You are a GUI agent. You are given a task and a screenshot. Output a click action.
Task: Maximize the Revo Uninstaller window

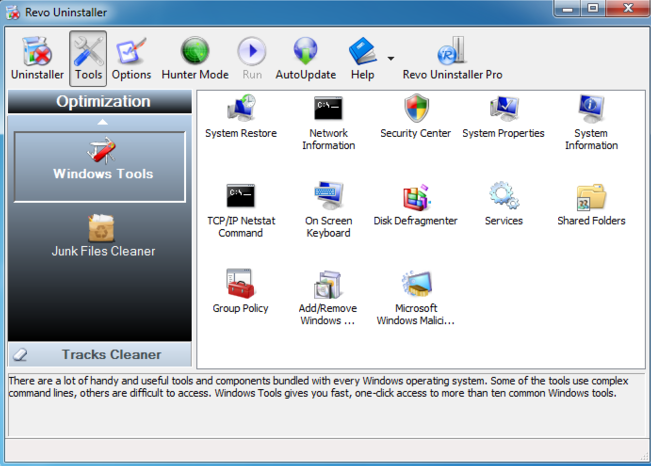click(x=593, y=8)
